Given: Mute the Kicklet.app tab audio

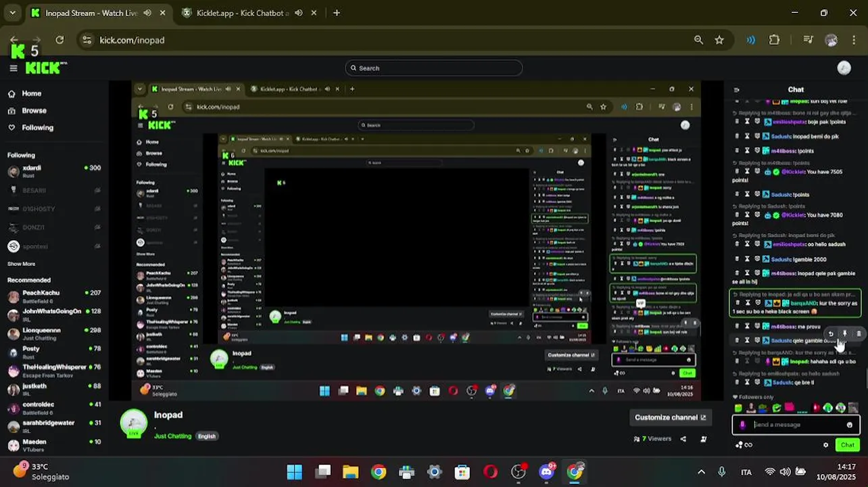Looking at the screenshot, I should tap(298, 13).
